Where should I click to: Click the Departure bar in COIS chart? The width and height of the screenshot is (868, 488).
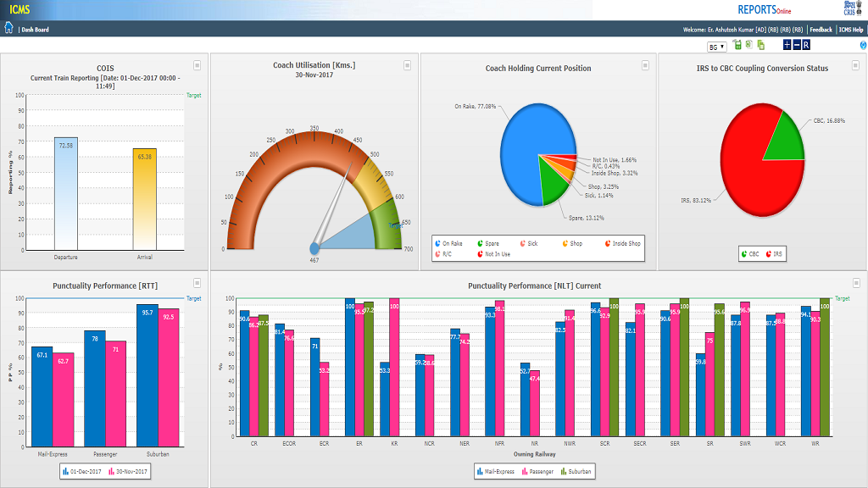click(66, 194)
